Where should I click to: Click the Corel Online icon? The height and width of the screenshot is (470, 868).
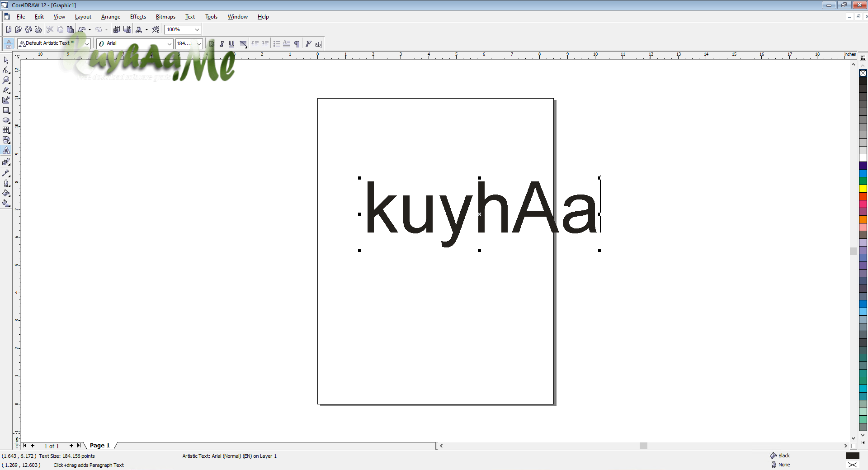tap(156, 29)
